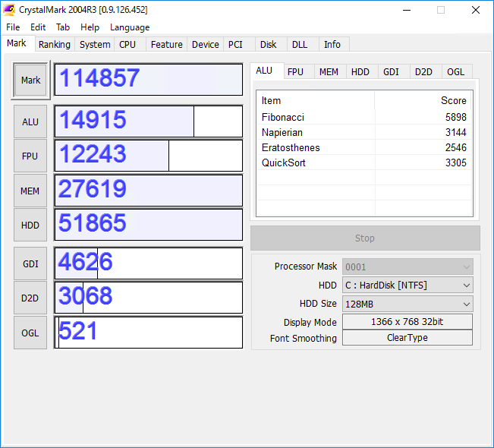Select the Fibonacci row
This screenshot has width=494, height=448.
tap(364, 117)
